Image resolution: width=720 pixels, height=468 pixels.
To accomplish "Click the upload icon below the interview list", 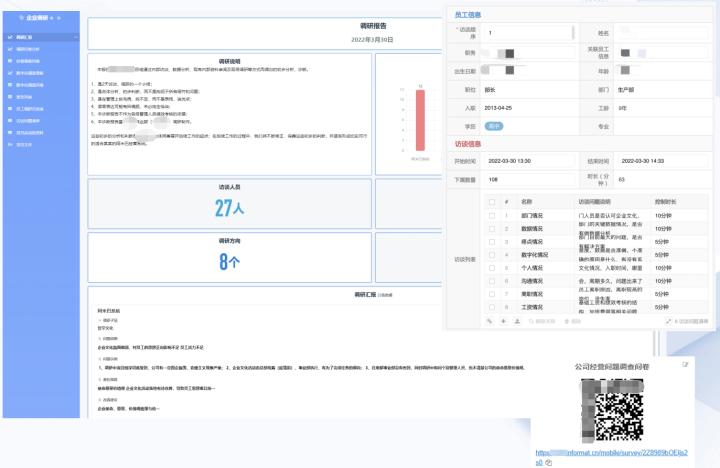I will click(516, 321).
